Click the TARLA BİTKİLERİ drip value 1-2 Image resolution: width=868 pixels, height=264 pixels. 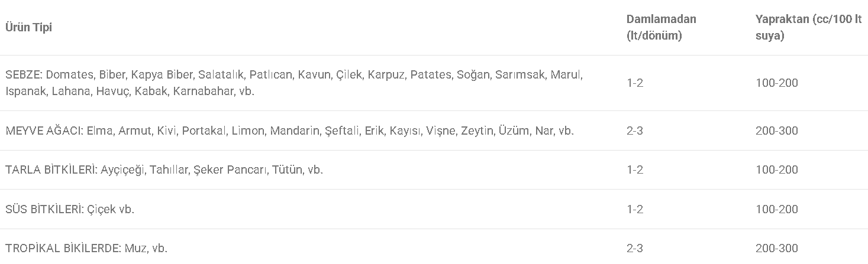pyautogui.click(x=635, y=170)
